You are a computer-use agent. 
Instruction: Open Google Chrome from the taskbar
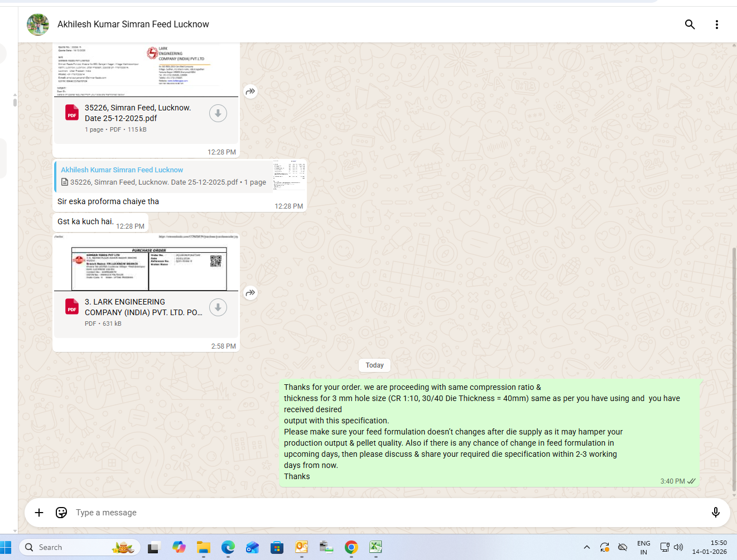(x=351, y=547)
